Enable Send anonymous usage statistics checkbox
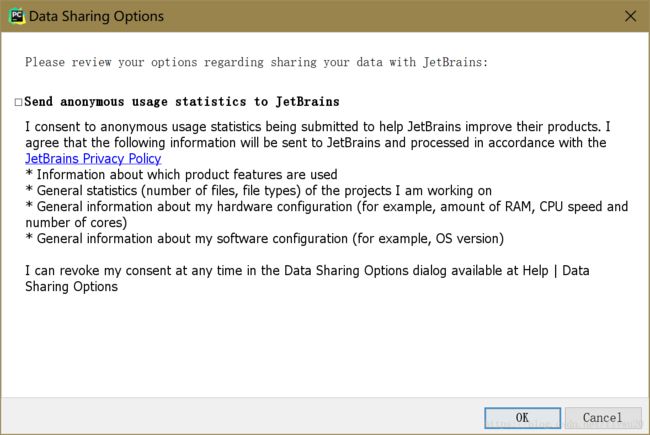 pos(18,102)
